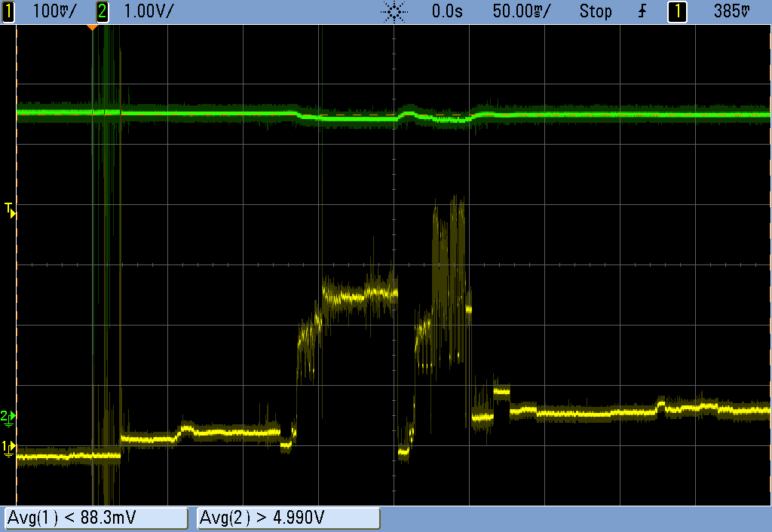Open the Avg(1) measurement box
The image size is (772, 532).
96,518
